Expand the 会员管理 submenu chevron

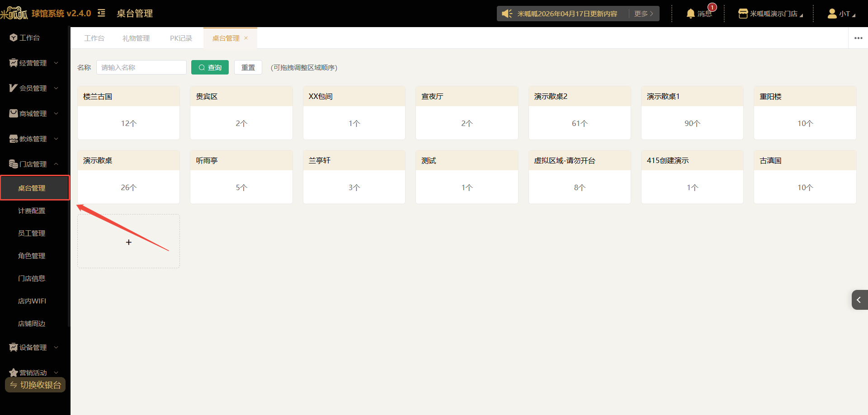point(56,88)
